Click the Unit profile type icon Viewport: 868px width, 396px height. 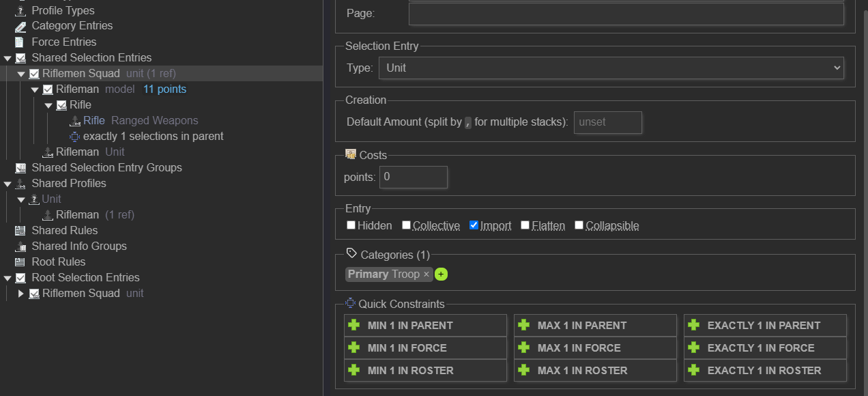pyautogui.click(x=34, y=199)
